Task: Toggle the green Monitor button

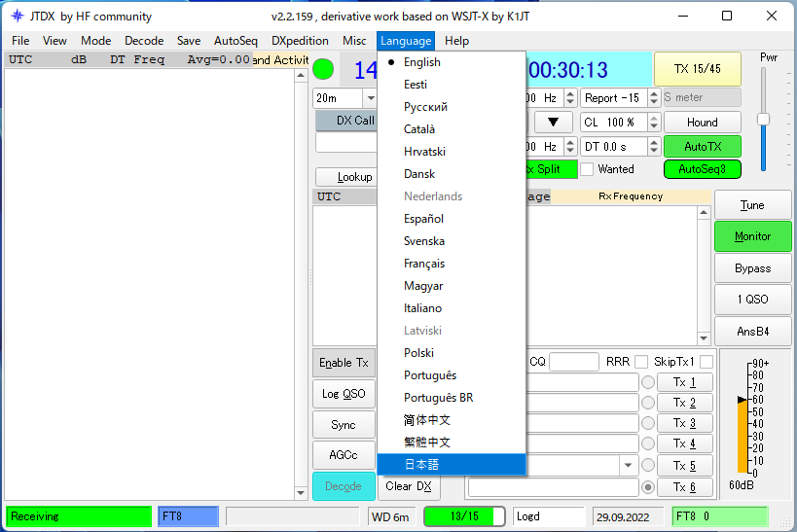Action: click(x=753, y=236)
